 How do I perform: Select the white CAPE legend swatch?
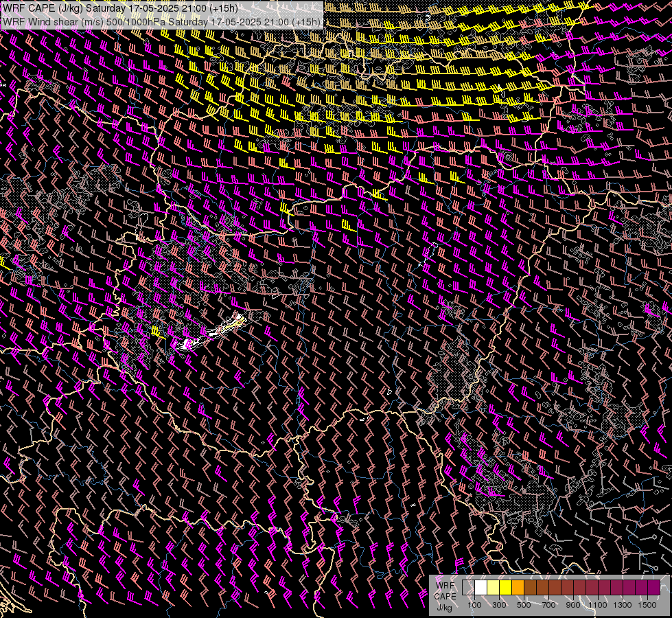pos(480,587)
